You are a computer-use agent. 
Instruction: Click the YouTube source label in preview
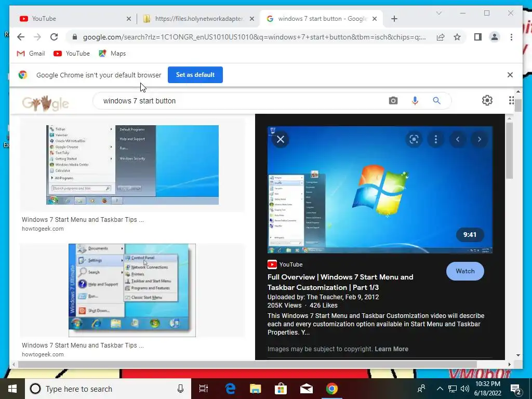tap(285, 264)
